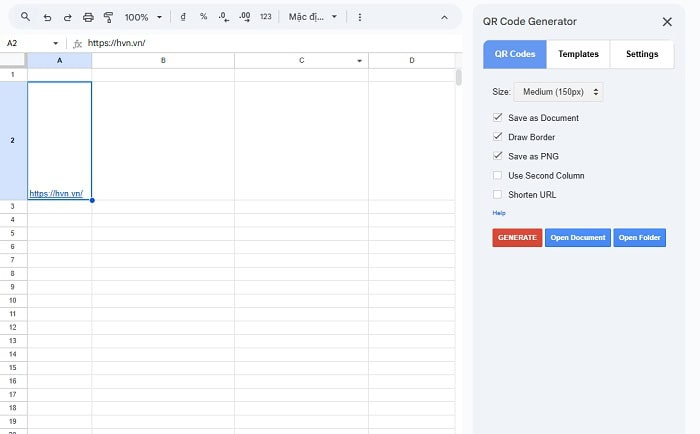700x434 pixels.
Task: Format as currency (đ)
Action: click(183, 17)
